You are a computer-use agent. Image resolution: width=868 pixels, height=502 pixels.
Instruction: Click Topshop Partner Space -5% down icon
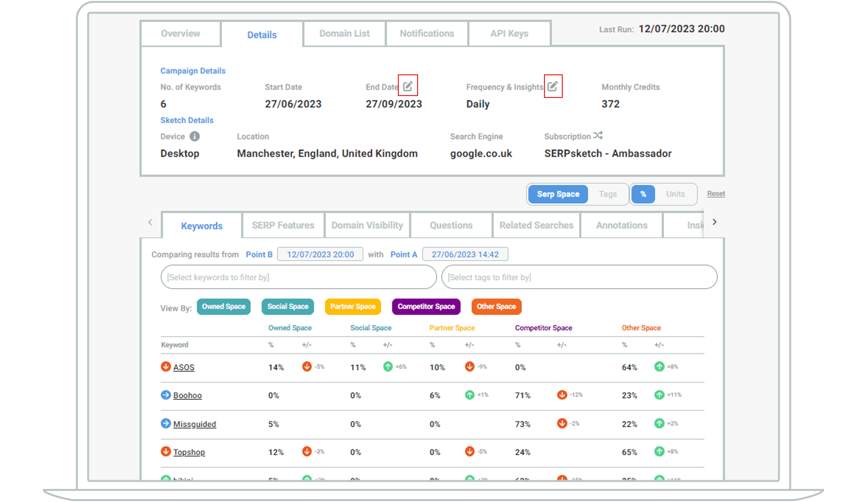tap(470, 451)
